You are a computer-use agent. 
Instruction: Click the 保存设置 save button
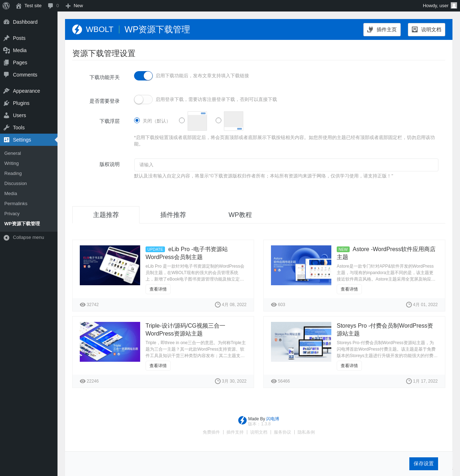click(424, 464)
